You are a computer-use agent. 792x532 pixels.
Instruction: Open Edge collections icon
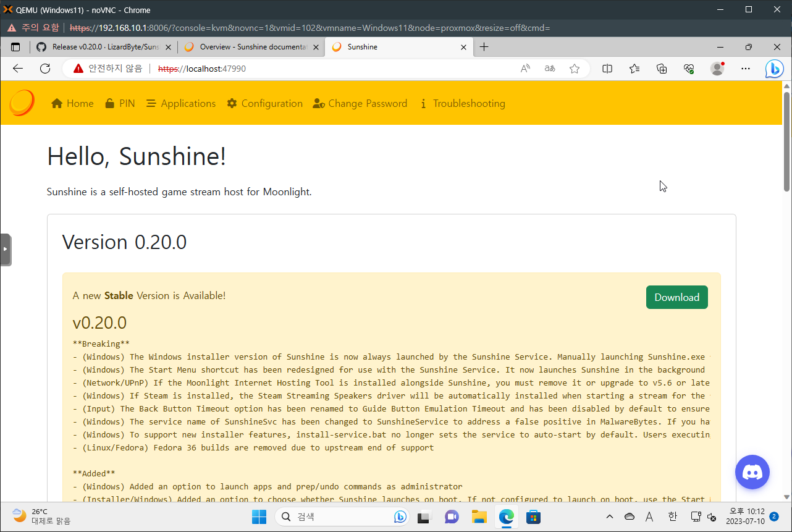(662, 69)
